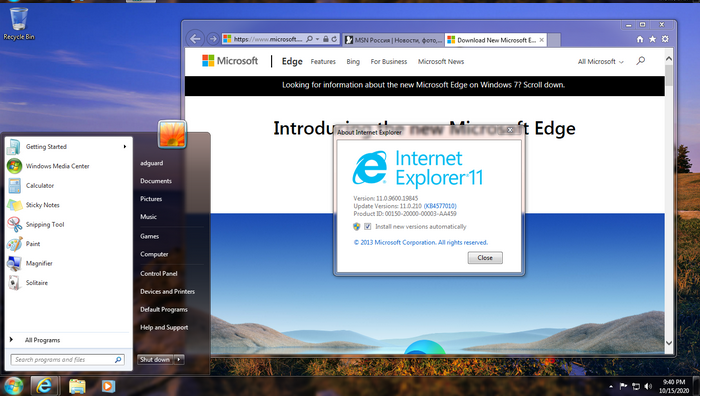Viewport: 701px width, 397px height.
Task: Click the Edge heading link
Action: tap(292, 61)
